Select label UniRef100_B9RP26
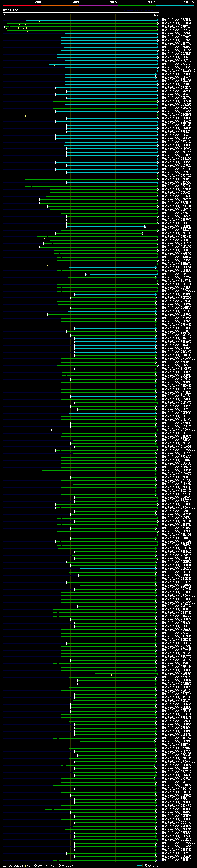The width and height of the screenshot is (197, 868). pos(176,162)
